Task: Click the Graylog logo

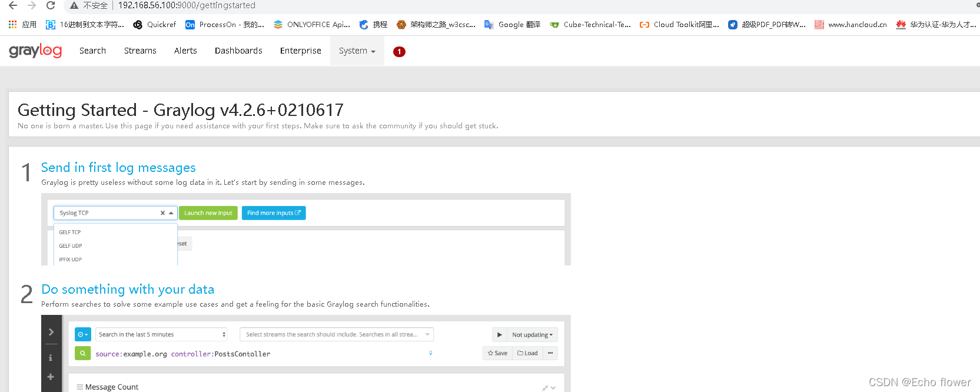Action: [x=35, y=51]
